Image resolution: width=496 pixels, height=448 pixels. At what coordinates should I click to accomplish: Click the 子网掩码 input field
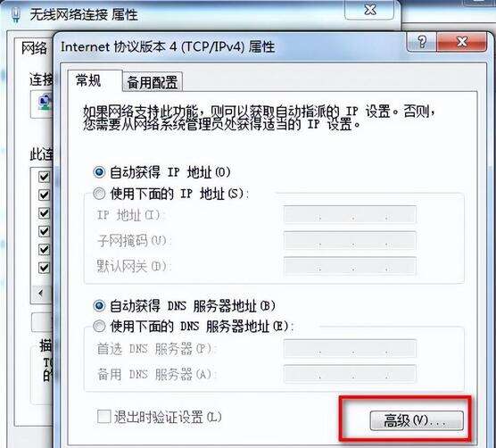point(350,240)
